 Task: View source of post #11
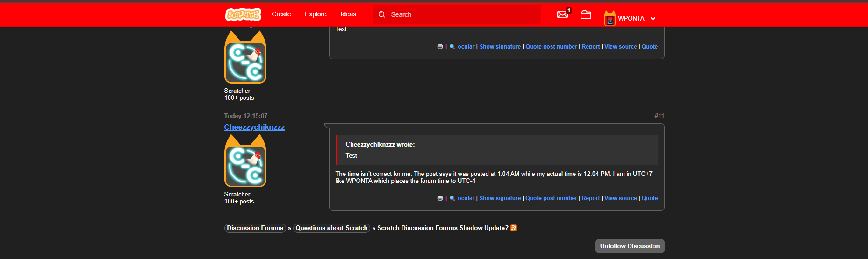[621, 198]
